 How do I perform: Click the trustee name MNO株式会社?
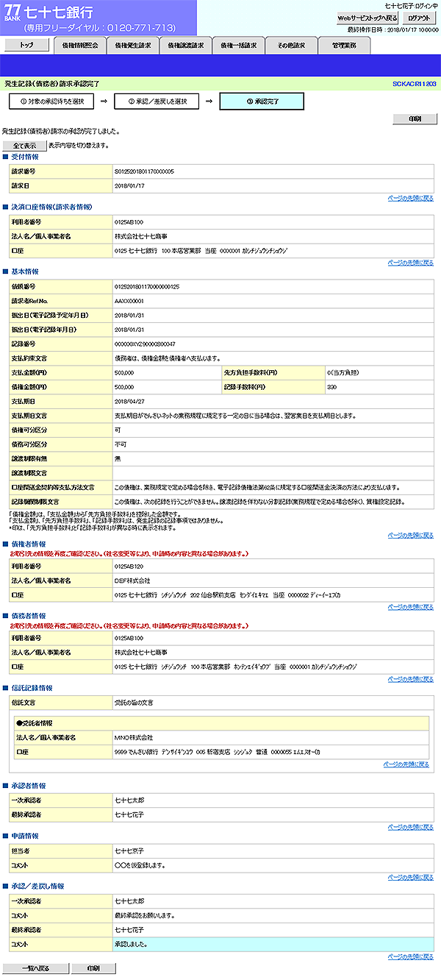point(134,737)
